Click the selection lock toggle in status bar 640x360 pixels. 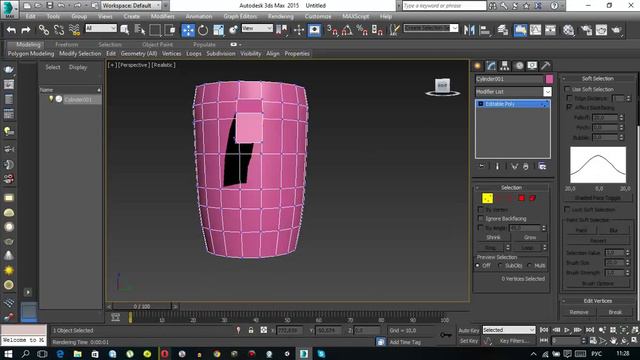tap(251, 330)
